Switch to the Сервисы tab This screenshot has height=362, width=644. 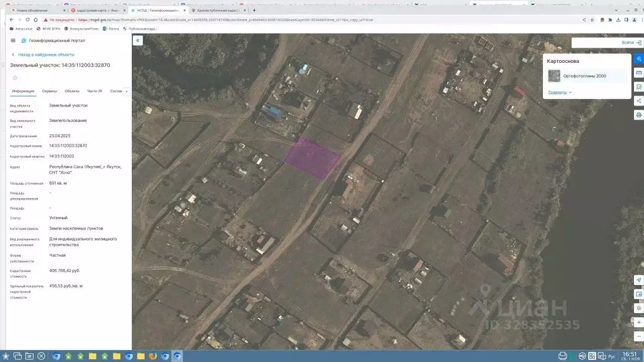point(50,91)
